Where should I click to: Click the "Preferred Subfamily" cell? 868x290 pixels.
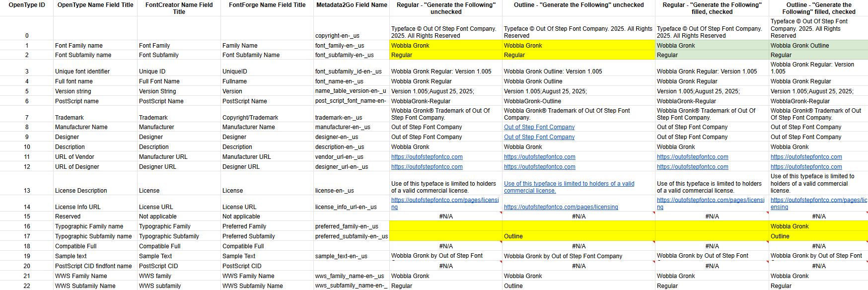(x=267, y=236)
